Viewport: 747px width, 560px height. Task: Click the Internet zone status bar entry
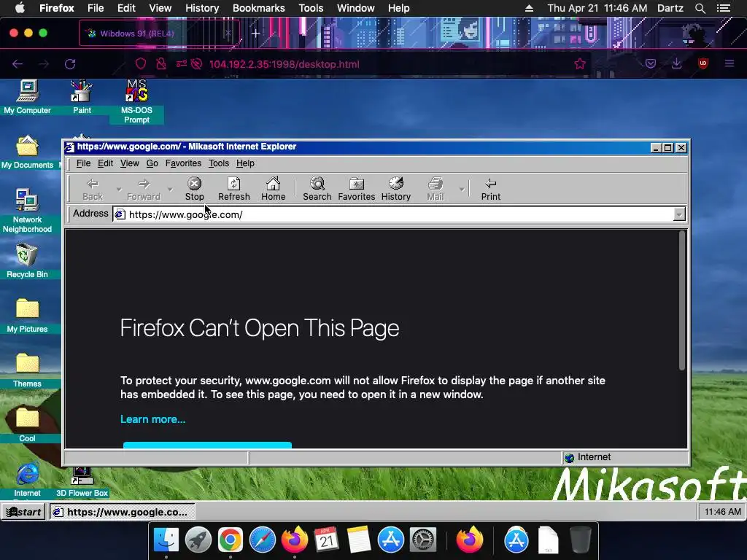[625, 458]
